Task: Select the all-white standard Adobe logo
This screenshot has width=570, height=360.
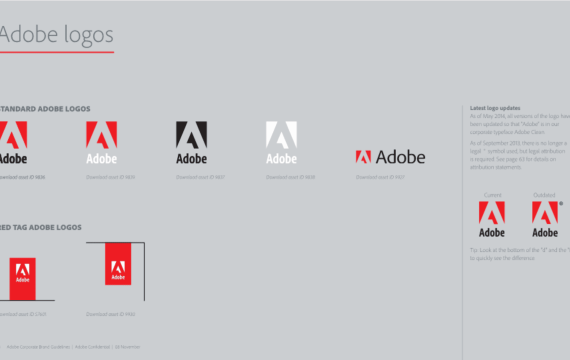Action: pyautogui.click(x=281, y=143)
